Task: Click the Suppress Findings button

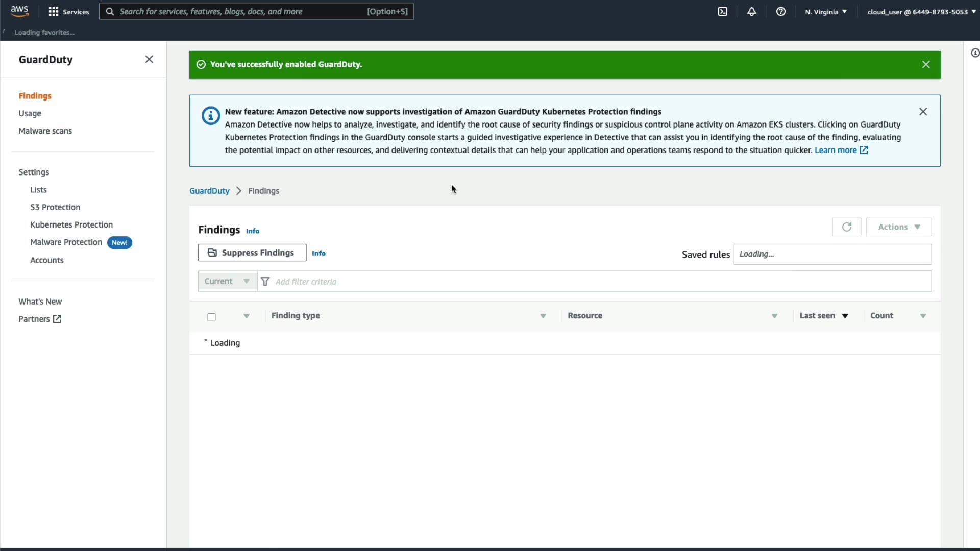Action: [x=252, y=253]
